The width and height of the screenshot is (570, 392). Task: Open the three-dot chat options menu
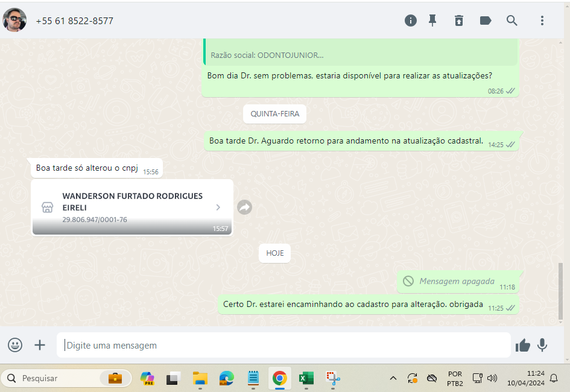pyautogui.click(x=542, y=21)
